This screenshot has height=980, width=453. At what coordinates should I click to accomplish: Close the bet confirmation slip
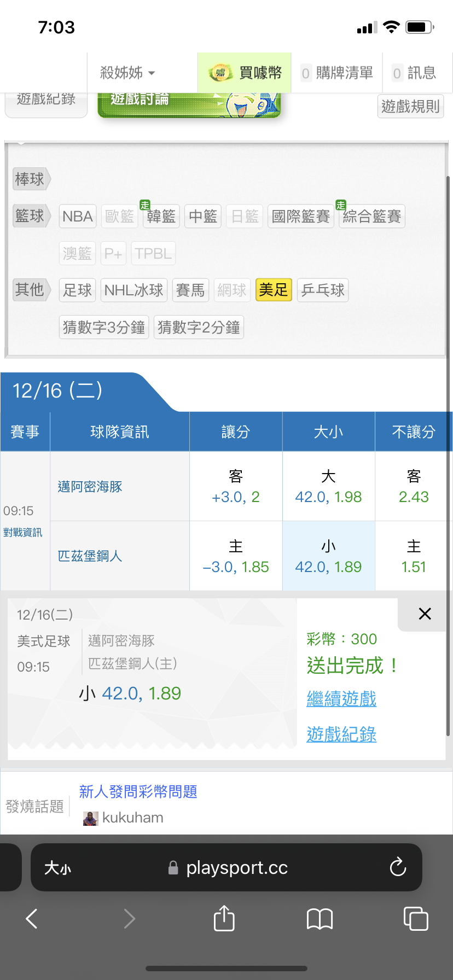tap(425, 614)
